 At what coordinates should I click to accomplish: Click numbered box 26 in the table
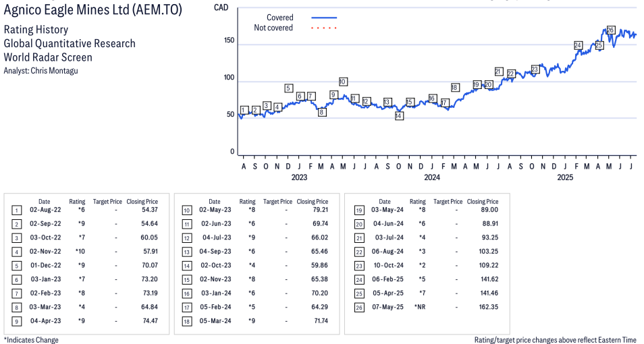click(359, 308)
